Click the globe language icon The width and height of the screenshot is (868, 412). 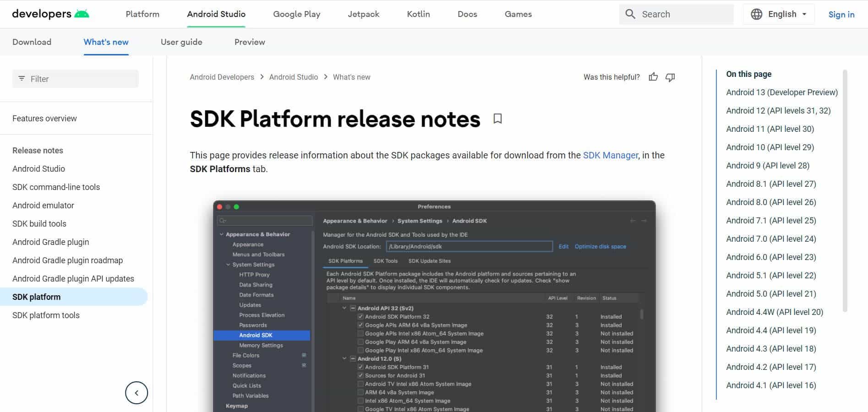[757, 14]
